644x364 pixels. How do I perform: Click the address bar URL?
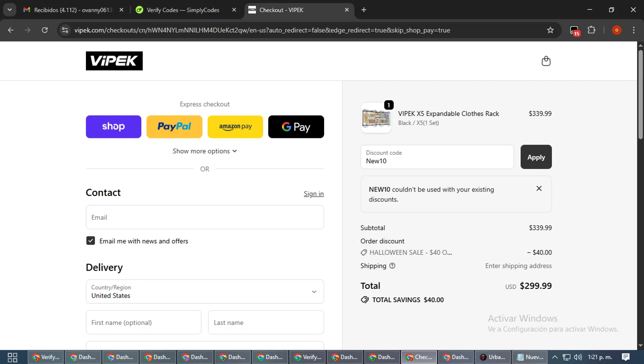262,30
